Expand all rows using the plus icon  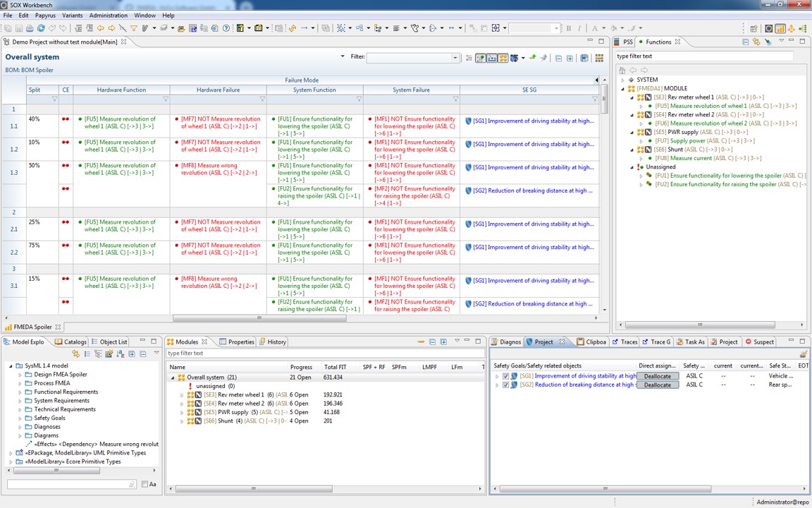(x=570, y=58)
